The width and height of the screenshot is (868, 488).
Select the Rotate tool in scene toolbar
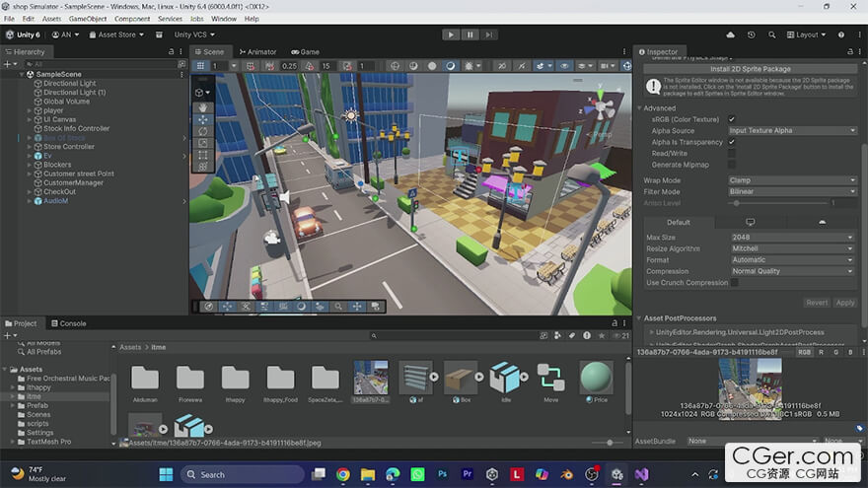coord(203,131)
